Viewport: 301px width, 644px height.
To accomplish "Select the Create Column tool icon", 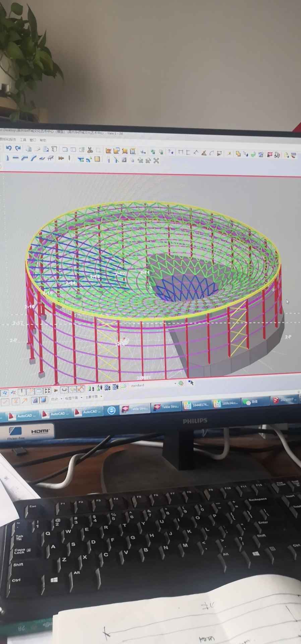I will pos(7,158).
